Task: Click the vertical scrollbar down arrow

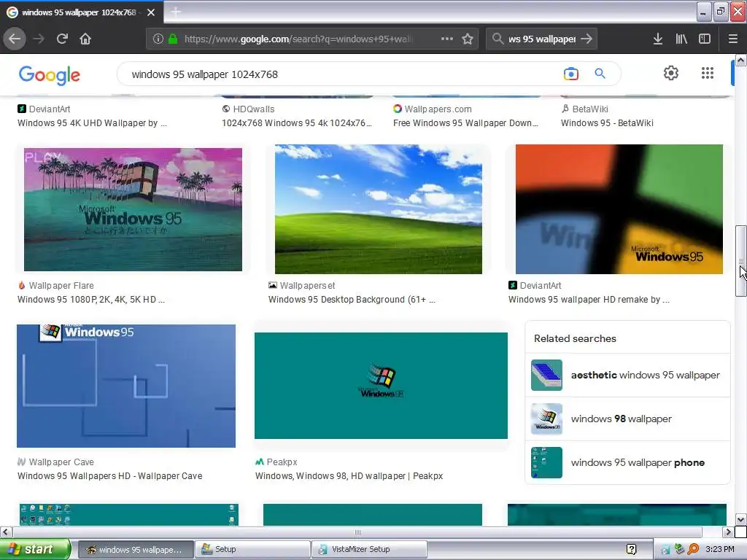Action: (740, 519)
